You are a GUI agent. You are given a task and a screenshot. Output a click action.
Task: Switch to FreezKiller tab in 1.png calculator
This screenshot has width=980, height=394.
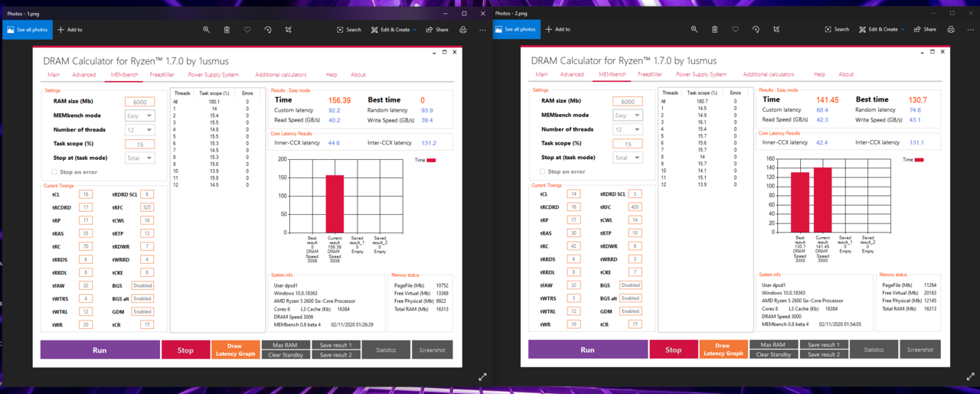point(162,75)
